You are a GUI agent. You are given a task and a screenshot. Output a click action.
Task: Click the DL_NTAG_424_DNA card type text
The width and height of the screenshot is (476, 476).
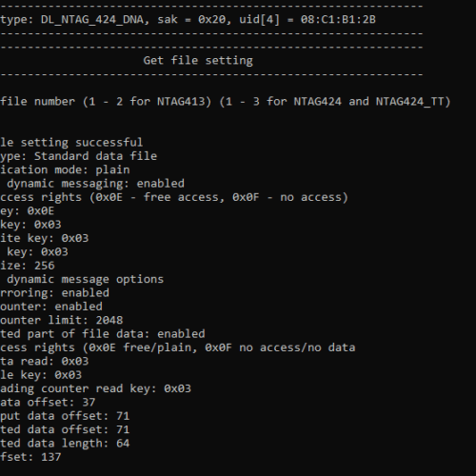tap(91, 20)
